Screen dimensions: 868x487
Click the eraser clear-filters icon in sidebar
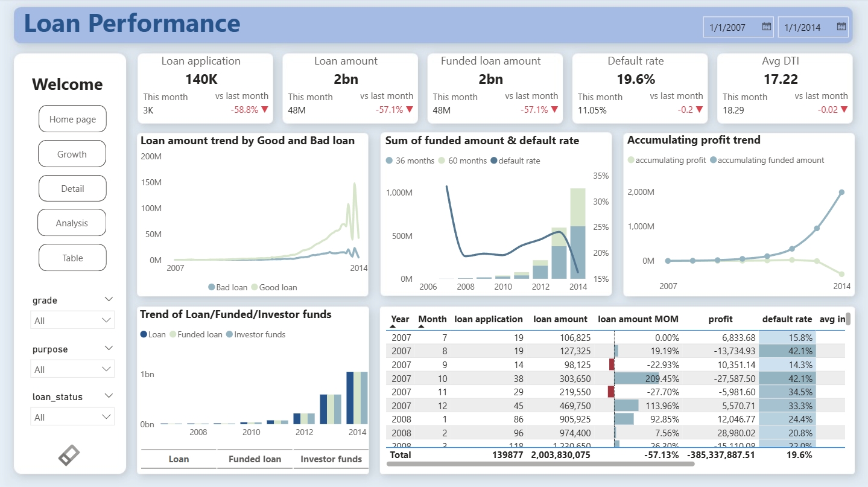[x=69, y=455]
